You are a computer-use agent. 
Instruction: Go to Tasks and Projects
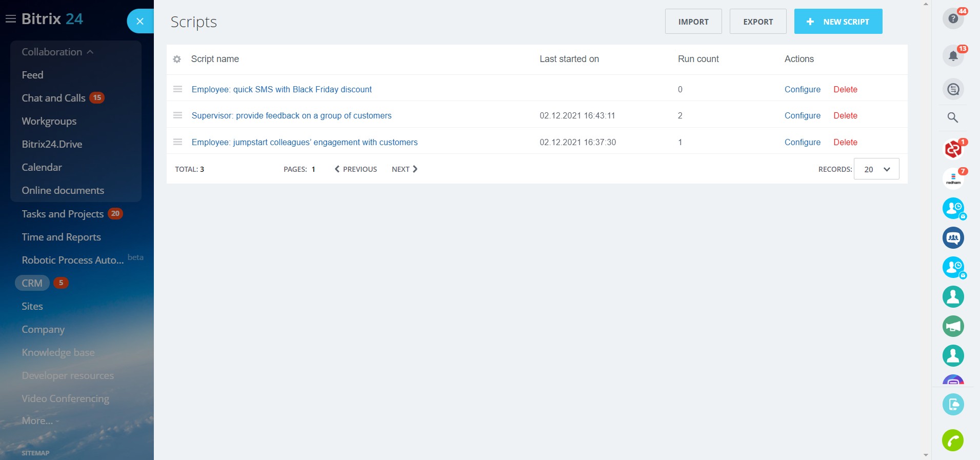click(x=63, y=214)
